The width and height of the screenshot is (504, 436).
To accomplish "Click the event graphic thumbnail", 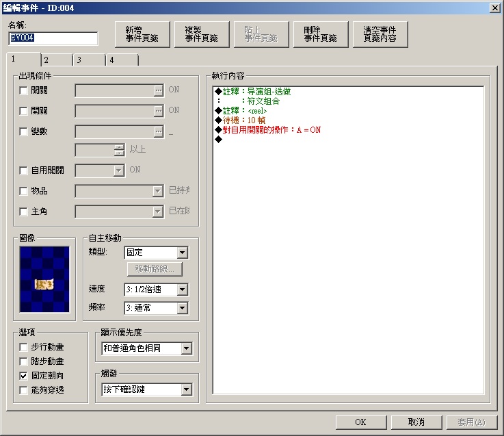I will click(44, 279).
